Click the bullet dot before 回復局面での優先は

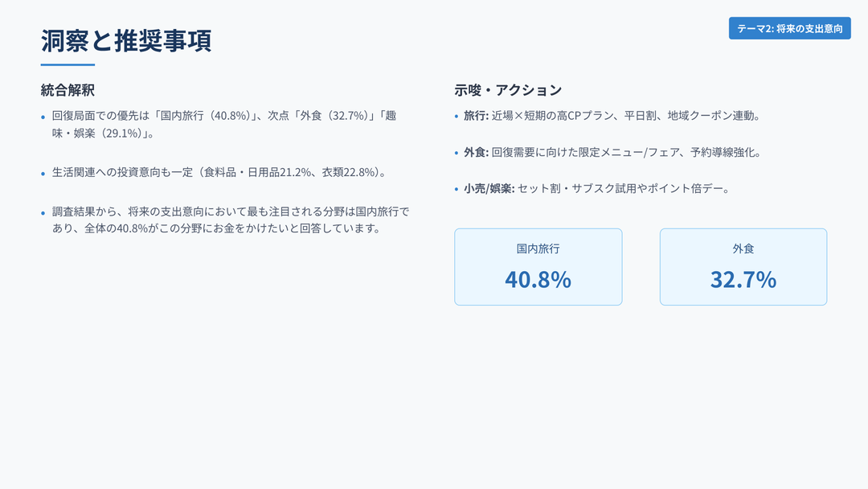pos(43,117)
